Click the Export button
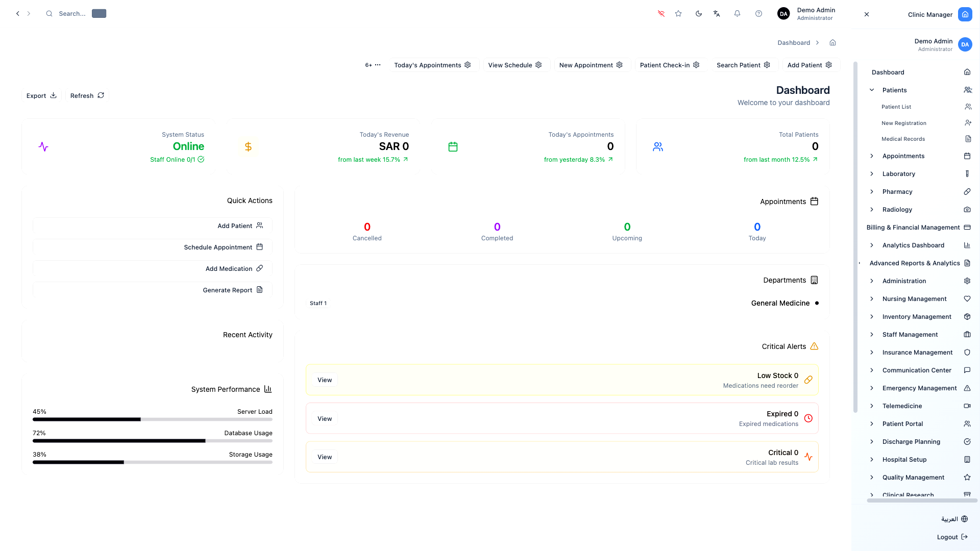This screenshot has height=551, width=980. click(x=41, y=95)
